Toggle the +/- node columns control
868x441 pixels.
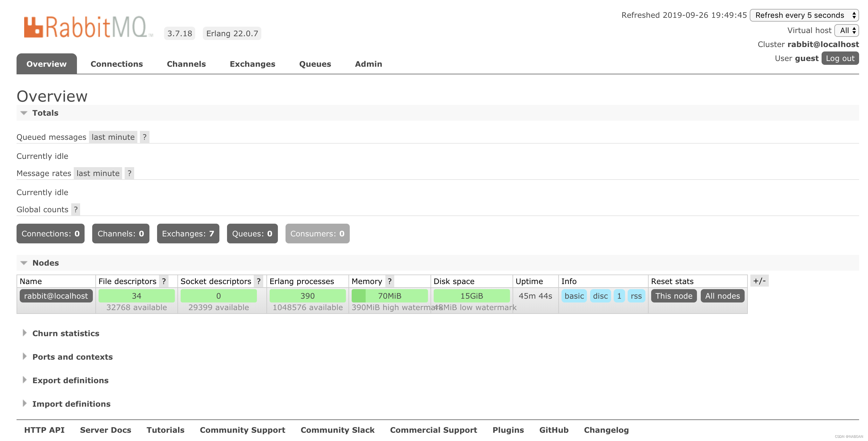point(760,281)
